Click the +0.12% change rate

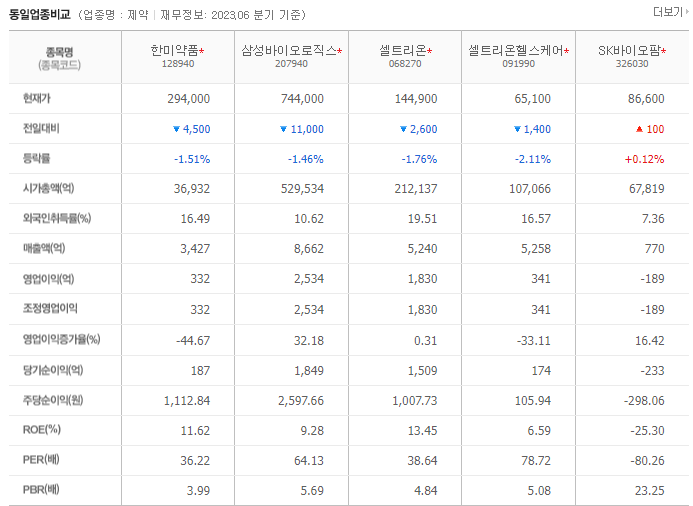point(644,159)
